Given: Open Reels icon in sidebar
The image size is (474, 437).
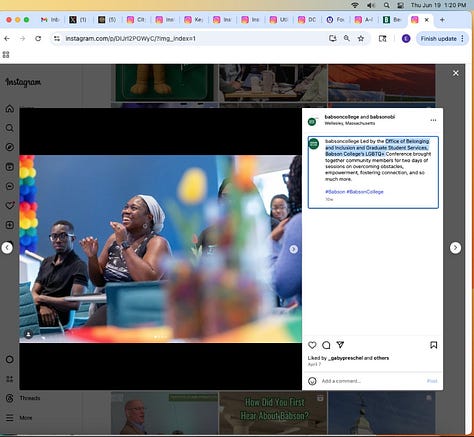Looking at the screenshot, I should pyautogui.click(x=10, y=167).
